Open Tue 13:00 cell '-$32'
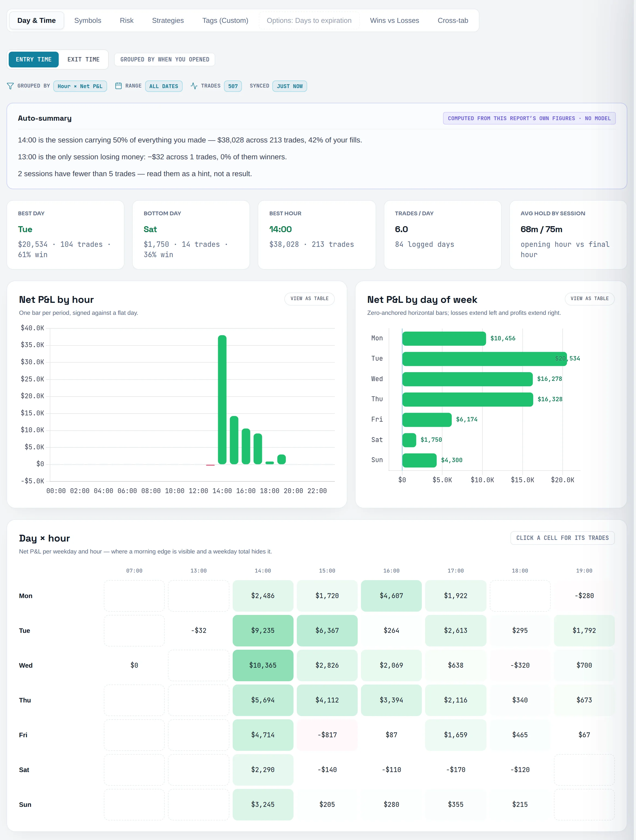The image size is (636, 840). (199, 631)
